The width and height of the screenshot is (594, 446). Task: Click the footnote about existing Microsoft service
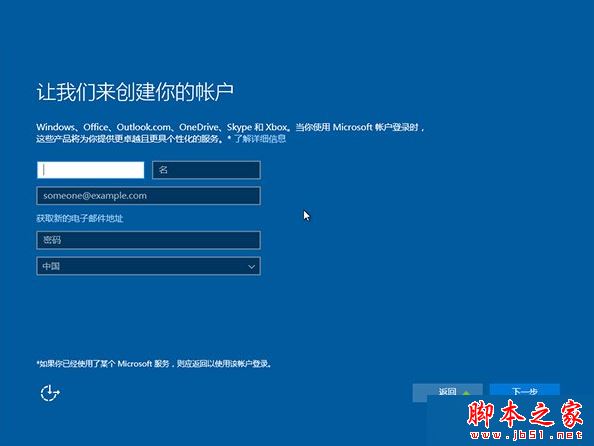pyautogui.click(x=154, y=364)
